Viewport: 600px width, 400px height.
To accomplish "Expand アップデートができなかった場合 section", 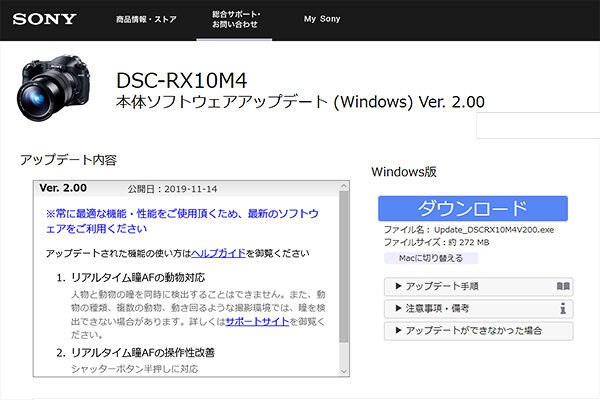I will pos(478,331).
